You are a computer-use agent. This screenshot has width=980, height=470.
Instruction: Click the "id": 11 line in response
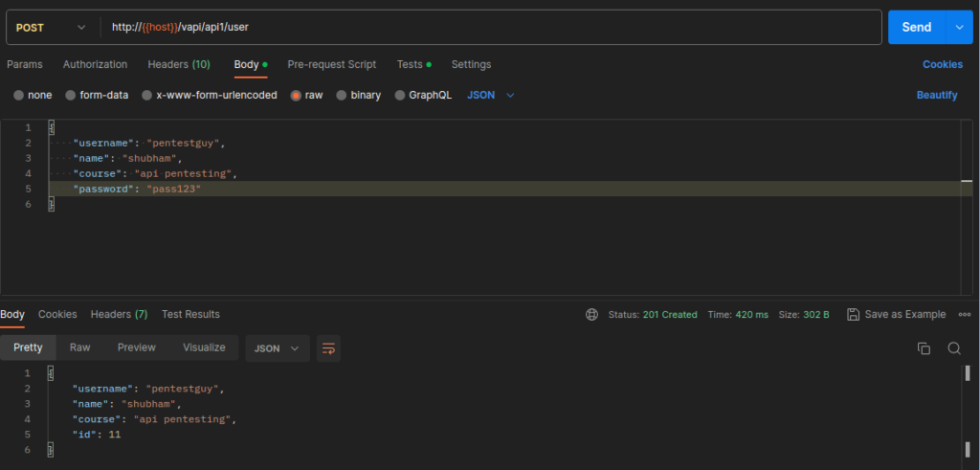point(97,435)
